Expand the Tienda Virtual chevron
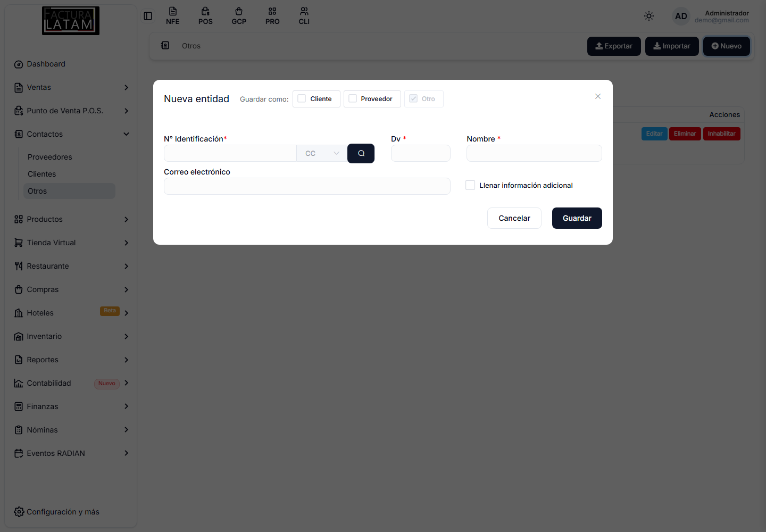Screen dimensions: 766x532 click(127, 243)
